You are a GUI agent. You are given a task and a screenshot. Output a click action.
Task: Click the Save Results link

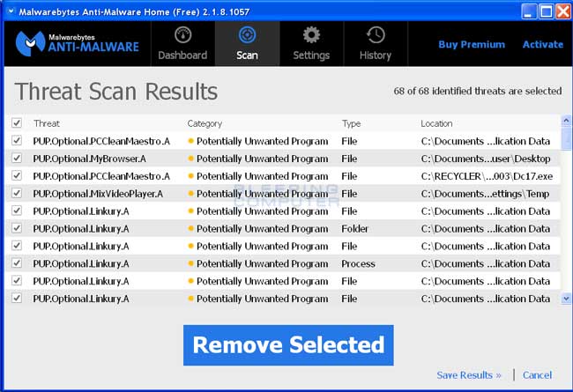pyautogui.click(x=469, y=375)
